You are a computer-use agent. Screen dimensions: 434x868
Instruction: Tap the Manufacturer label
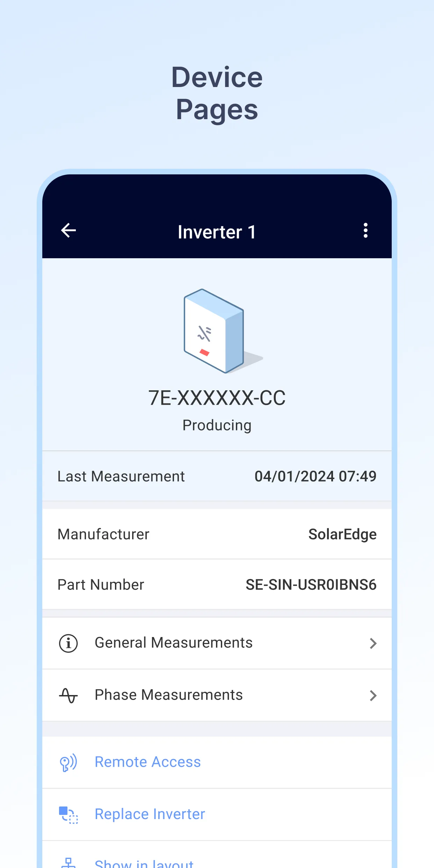point(103,534)
